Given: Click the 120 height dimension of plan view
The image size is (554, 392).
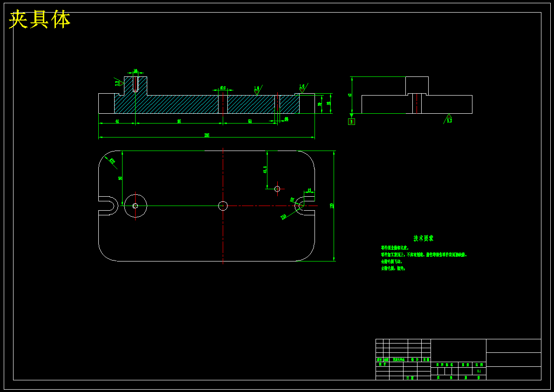Looking at the screenshot, I should 332,206.
